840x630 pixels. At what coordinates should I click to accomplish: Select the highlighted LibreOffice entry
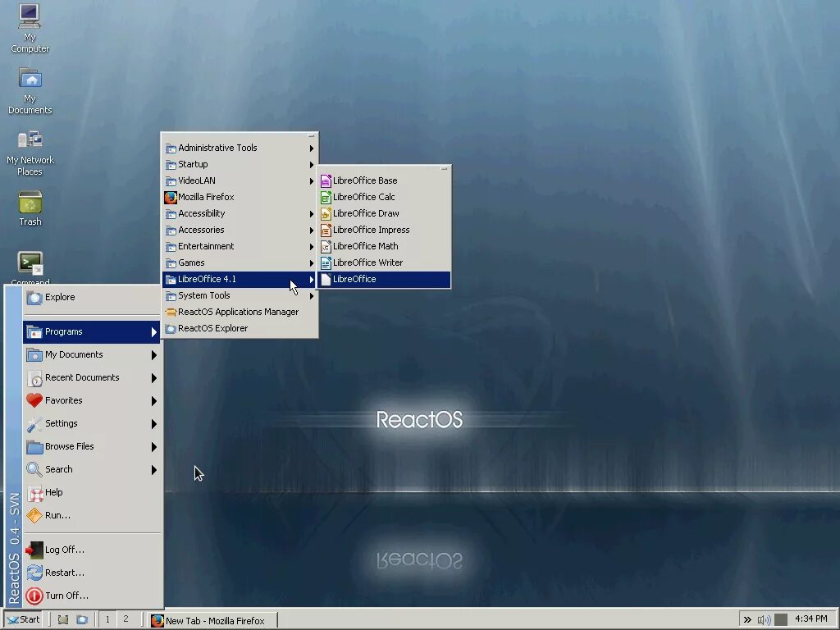click(x=384, y=279)
